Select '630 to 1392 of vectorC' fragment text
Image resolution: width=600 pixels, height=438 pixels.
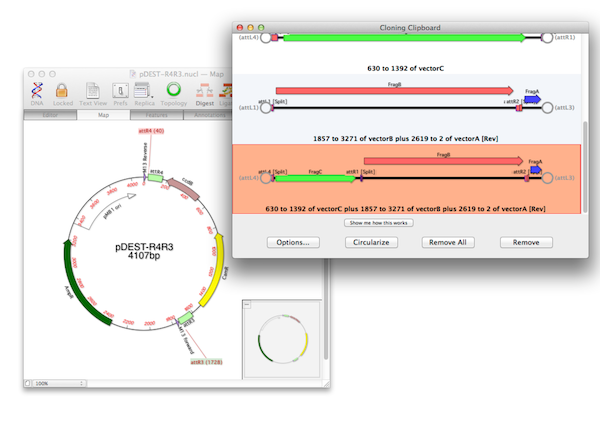406,68
